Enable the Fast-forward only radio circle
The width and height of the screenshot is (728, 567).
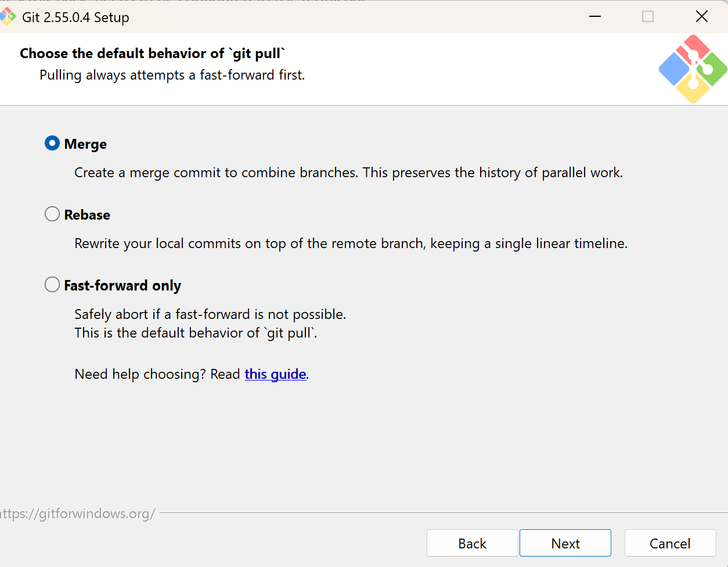pos(52,285)
